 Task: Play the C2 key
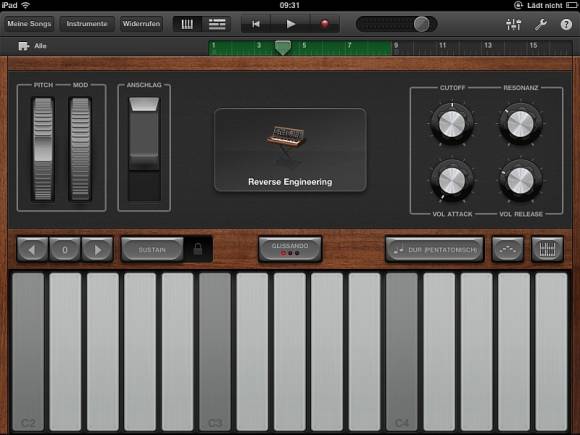pyautogui.click(x=28, y=351)
